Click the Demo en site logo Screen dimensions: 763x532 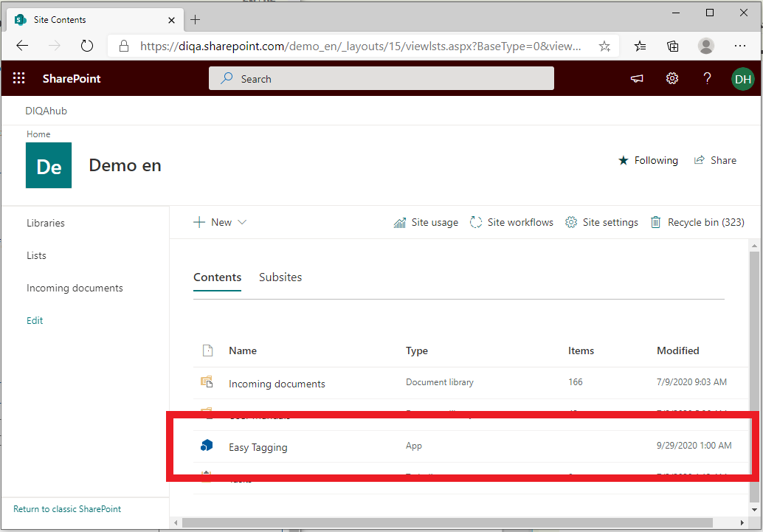49,165
